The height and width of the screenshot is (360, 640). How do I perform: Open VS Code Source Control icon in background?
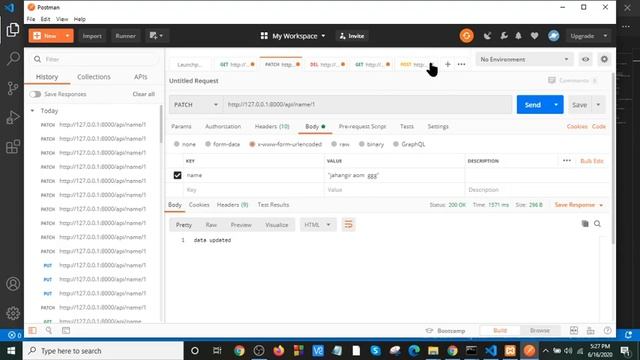13,88
